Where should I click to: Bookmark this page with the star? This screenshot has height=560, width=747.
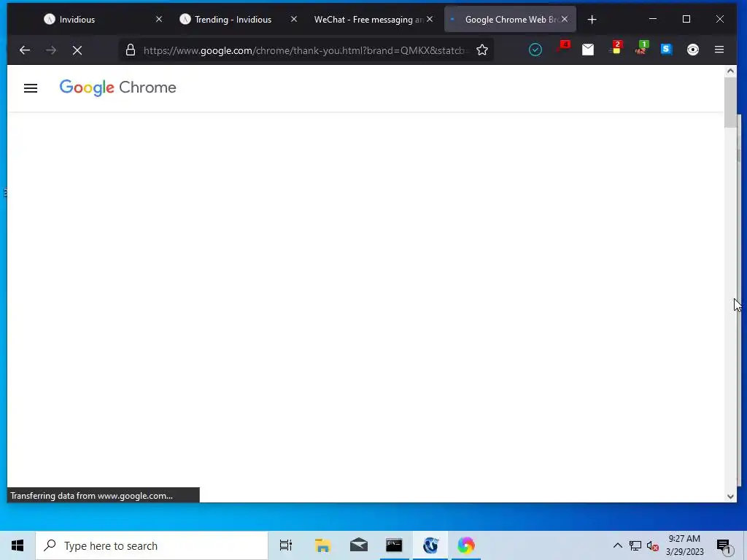pos(482,50)
